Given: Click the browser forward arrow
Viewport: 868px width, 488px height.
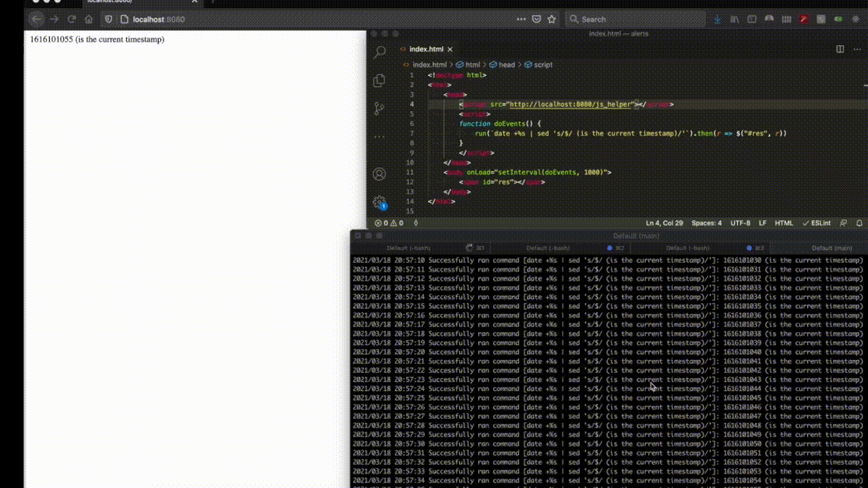Looking at the screenshot, I should 54,19.
